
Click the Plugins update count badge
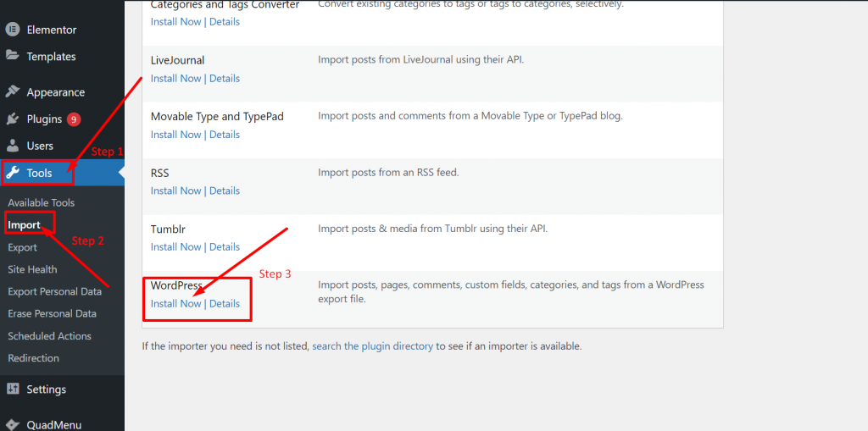click(74, 119)
